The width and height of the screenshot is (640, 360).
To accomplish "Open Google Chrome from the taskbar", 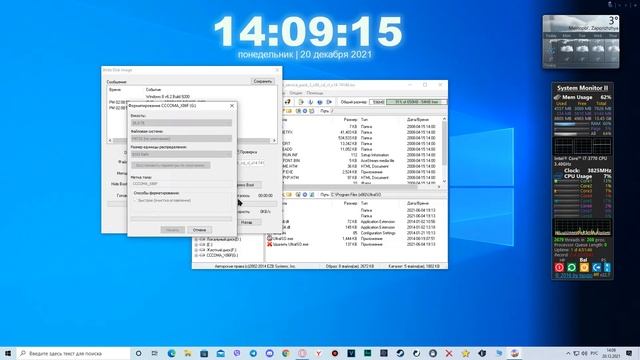I will point(286,353).
